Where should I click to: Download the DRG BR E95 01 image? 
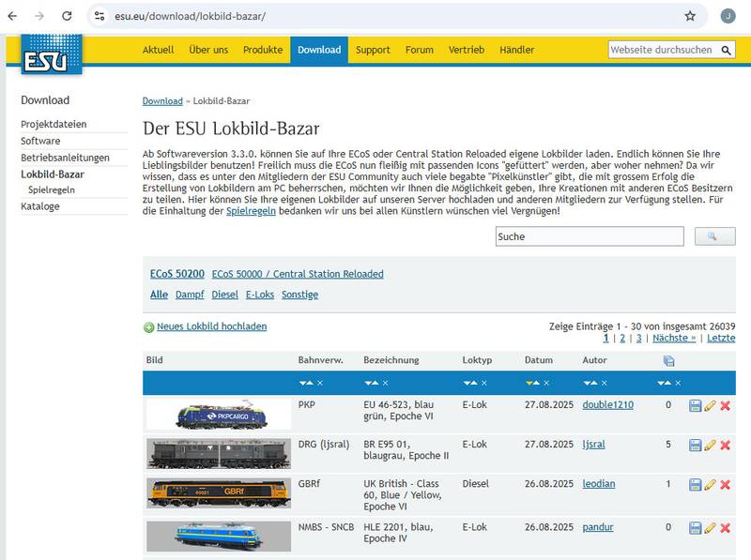coord(695,446)
